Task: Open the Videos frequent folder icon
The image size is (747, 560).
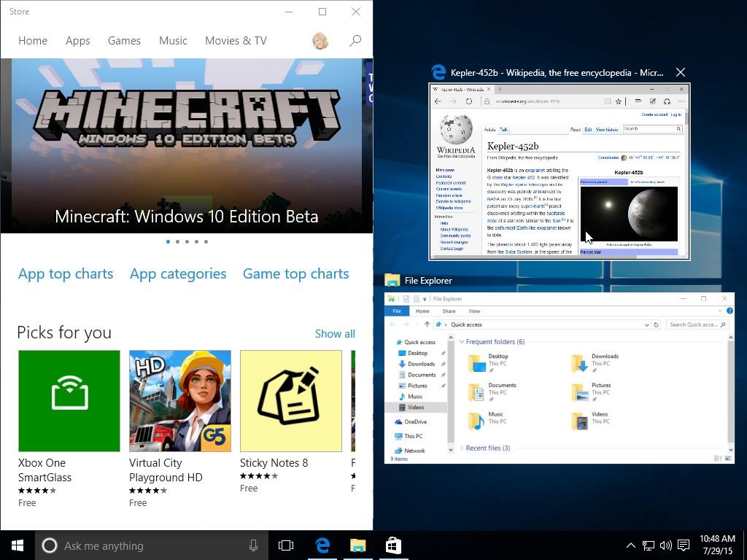Action: tap(580, 421)
